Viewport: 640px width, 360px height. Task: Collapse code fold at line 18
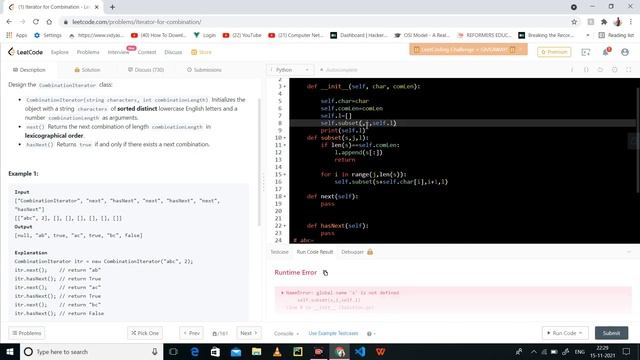click(284, 197)
